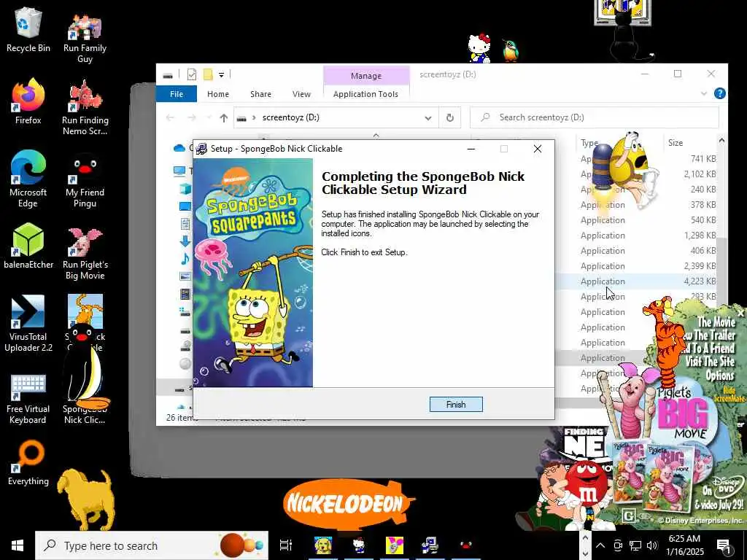Image resolution: width=747 pixels, height=560 pixels.
Task: Switch to the View ribbon tab
Action: 301,94
